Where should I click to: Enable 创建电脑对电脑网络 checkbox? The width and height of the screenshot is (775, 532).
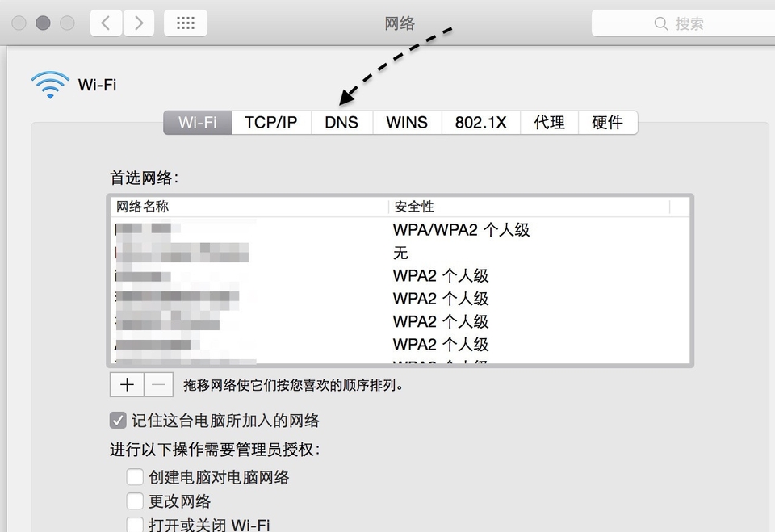point(134,478)
